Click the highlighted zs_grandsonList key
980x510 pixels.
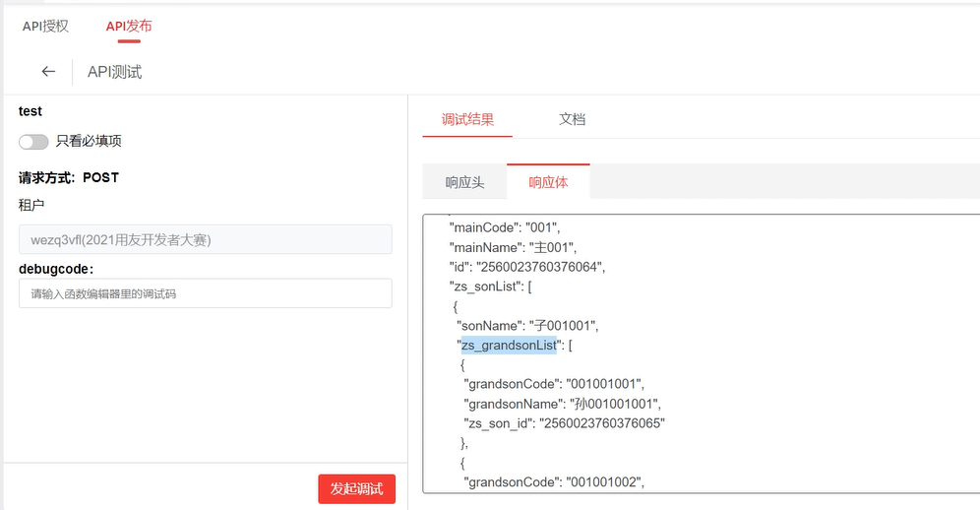(x=509, y=345)
